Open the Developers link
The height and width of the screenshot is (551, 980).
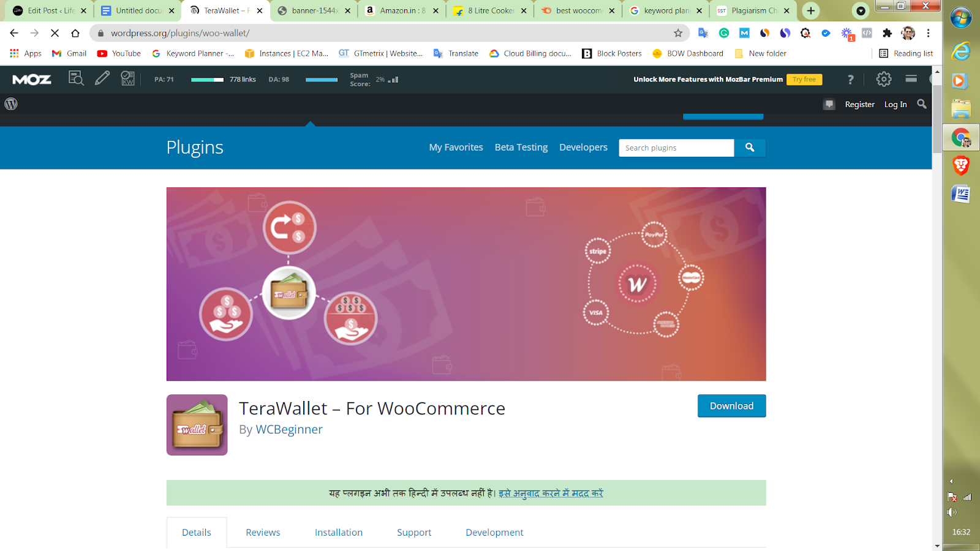tap(583, 148)
